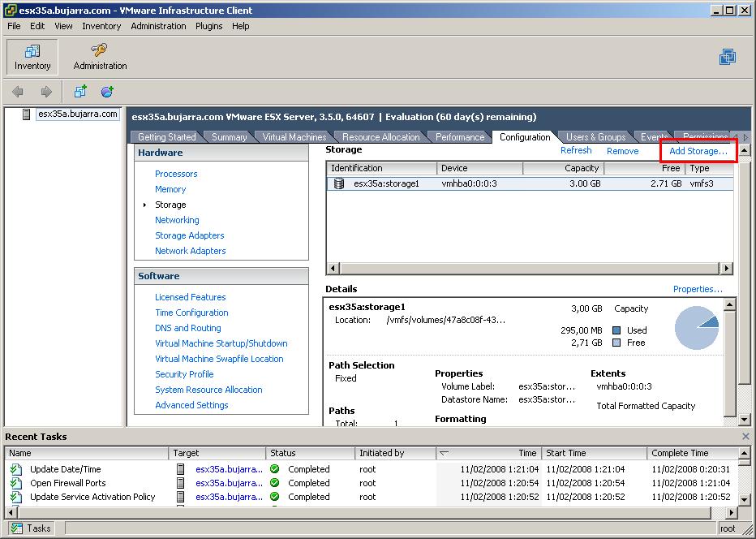Open Network Adapters settings
This screenshot has width=756, height=539.
click(191, 251)
